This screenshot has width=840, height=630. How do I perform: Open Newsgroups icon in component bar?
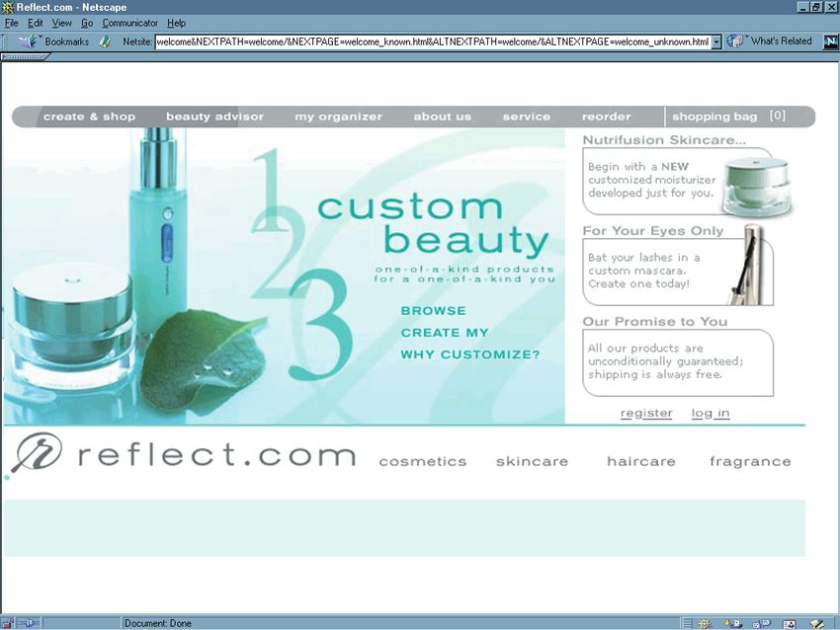(x=761, y=623)
